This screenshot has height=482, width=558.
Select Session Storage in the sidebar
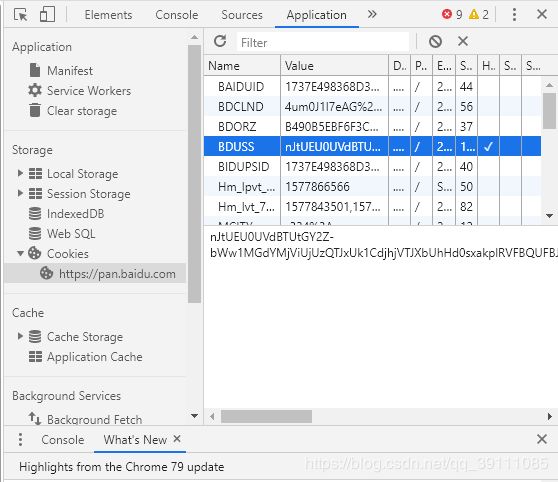point(88,194)
